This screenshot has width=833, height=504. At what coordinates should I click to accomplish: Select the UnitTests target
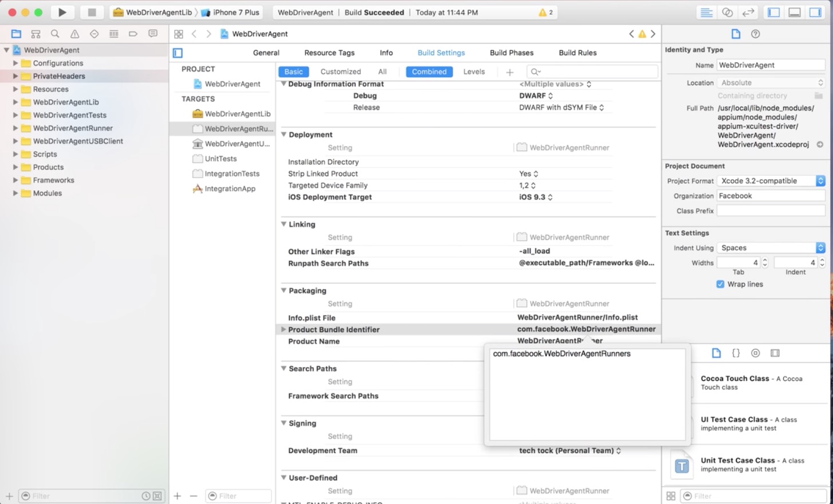click(x=215, y=159)
